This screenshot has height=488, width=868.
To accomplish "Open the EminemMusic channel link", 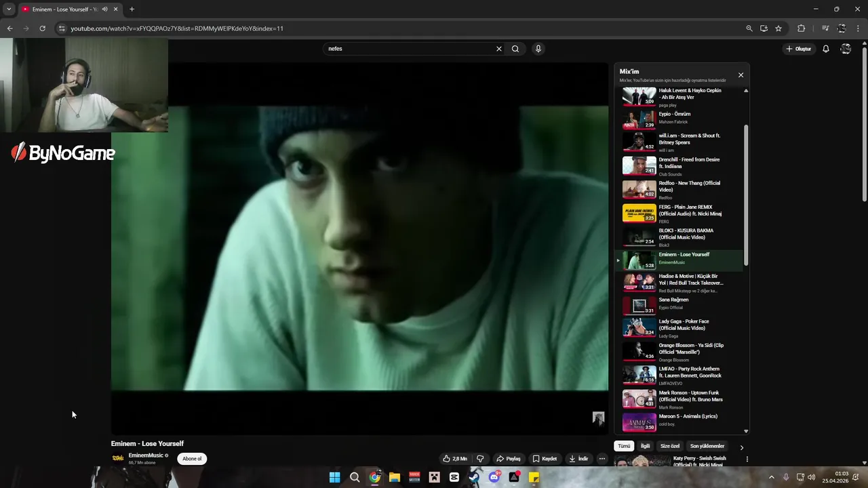I will (146, 455).
